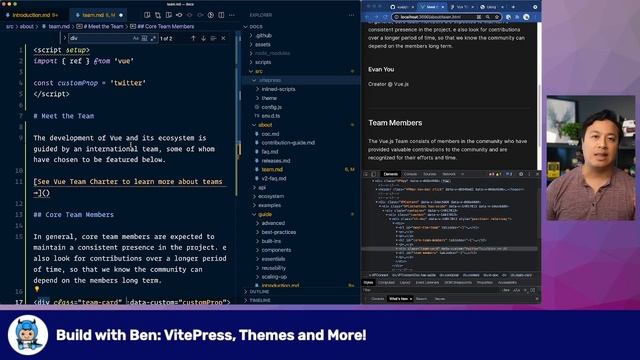Select the team.md editor tab
The width and height of the screenshot is (640, 360).
coord(98,15)
